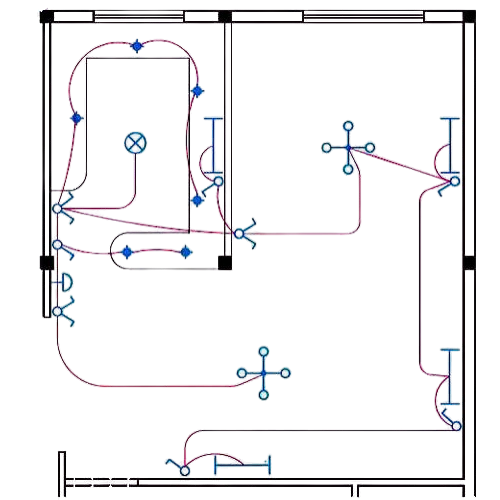Image resolution: width=500 pixels, height=500 pixels.
Task: Select the left spotlight of the bottom pair
Action: tap(127, 252)
